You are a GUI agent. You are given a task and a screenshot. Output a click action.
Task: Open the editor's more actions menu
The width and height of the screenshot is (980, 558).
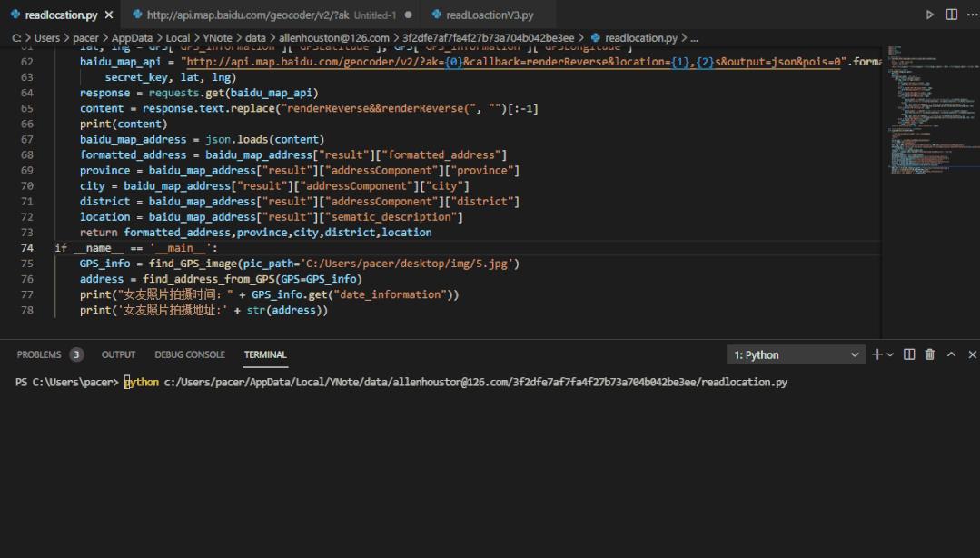[971, 15]
